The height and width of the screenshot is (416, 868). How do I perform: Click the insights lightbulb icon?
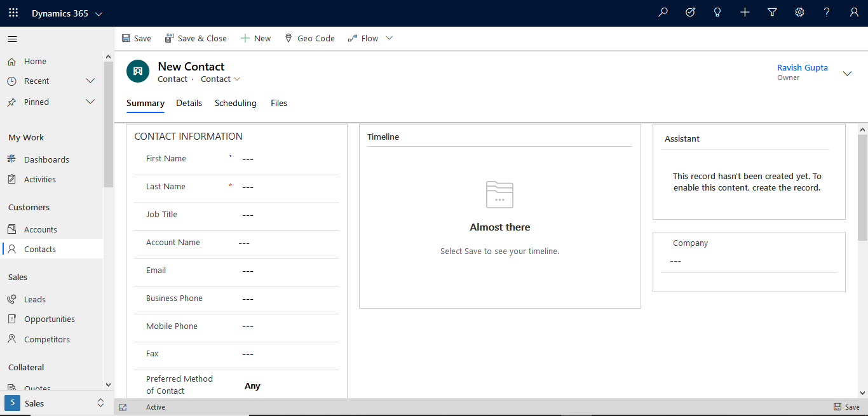click(717, 13)
